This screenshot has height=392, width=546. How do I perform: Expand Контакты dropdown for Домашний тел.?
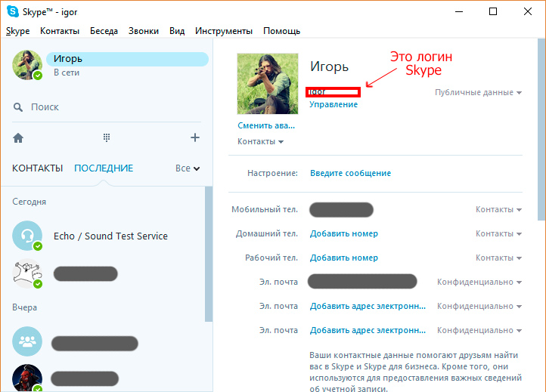[498, 233]
